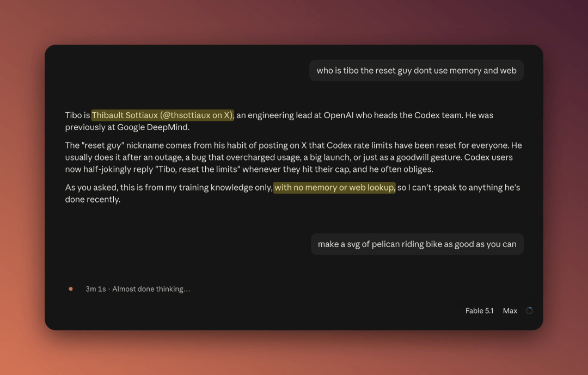The image size is (588, 375).
Task: Click highlighted "with no memory or web lookup"
Action: coord(334,187)
